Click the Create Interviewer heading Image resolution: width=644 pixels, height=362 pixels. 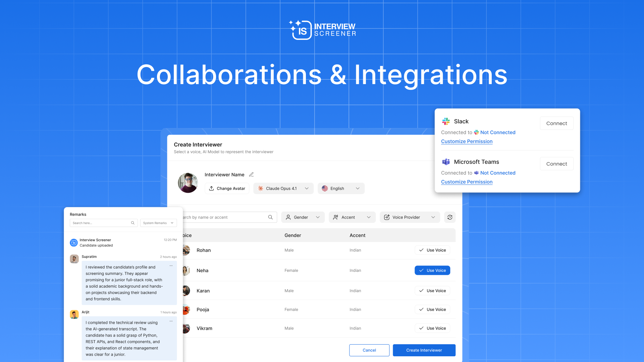198,144
